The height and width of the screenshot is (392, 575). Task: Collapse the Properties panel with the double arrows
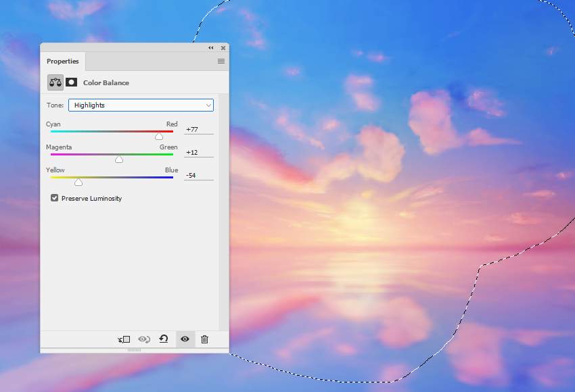click(211, 48)
